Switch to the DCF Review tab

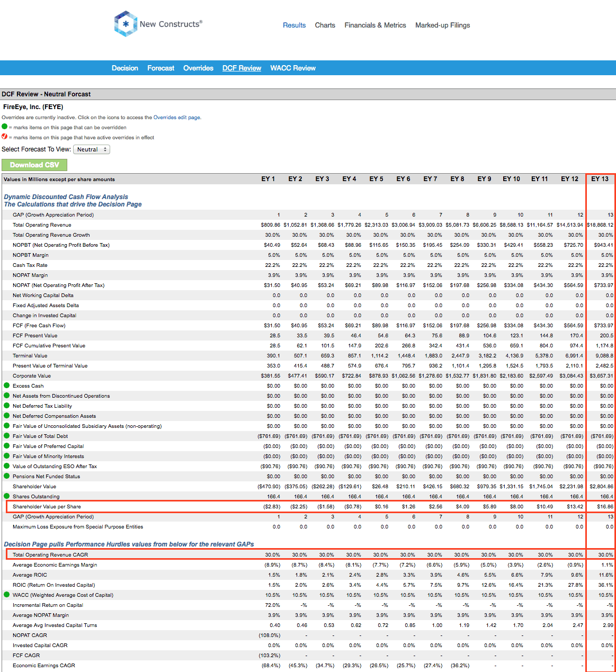click(x=242, y=68)
